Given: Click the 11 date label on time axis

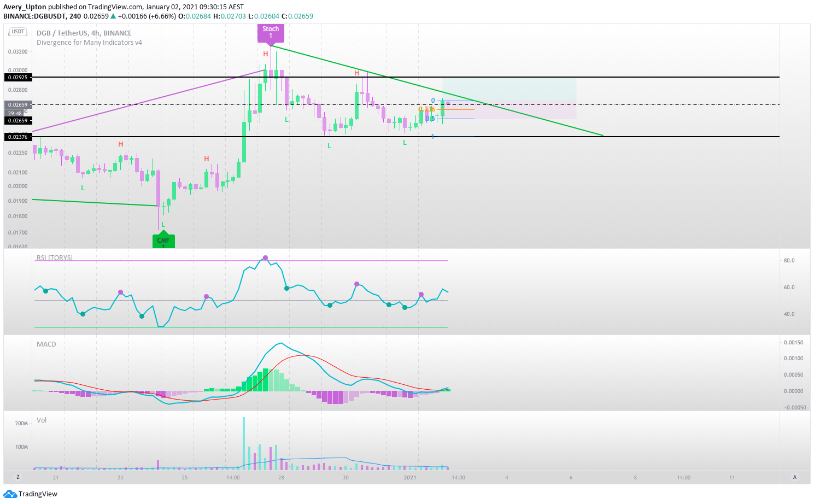Looking at the screenshot, I should pos(732,477).
